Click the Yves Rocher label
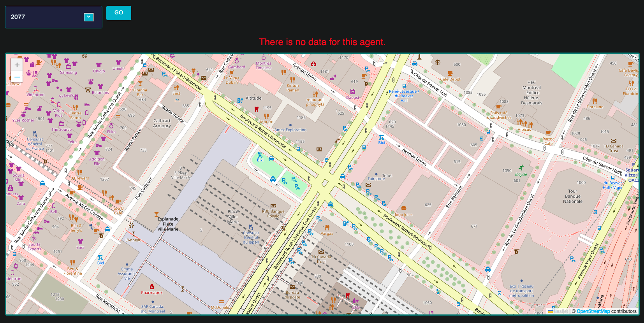The height and width of the screenshot is (323, 644). [23, 120]
